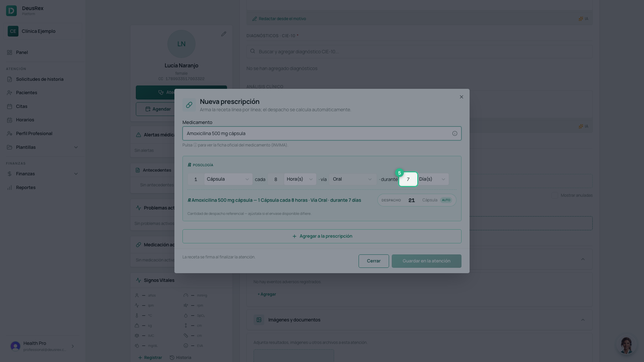Open the Día(s) duration unit dropdown

tap(433, 179)
